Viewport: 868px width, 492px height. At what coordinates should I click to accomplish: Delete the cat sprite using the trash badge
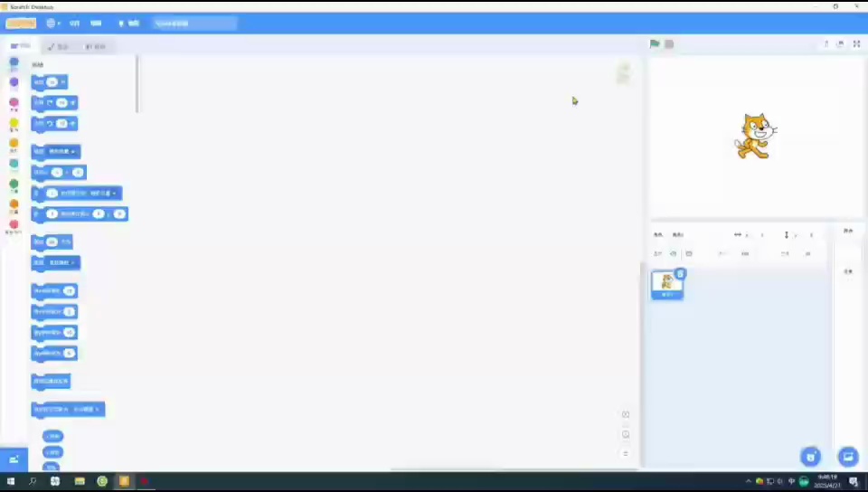click(681, 274)
